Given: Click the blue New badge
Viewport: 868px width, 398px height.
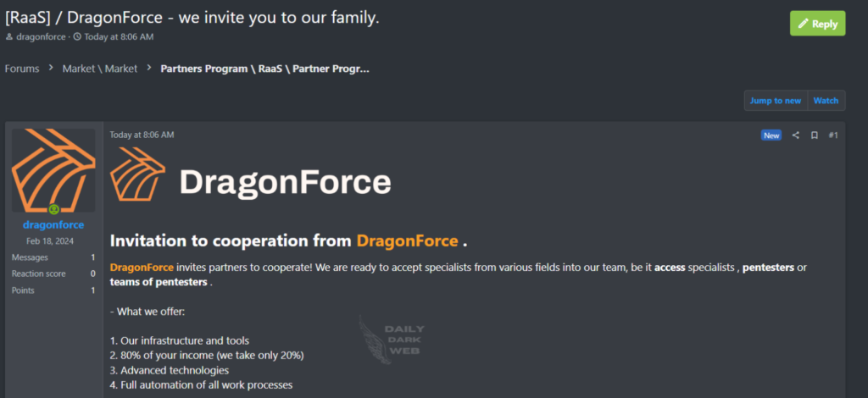Looking at the screenshot, I should coord(771,135).
